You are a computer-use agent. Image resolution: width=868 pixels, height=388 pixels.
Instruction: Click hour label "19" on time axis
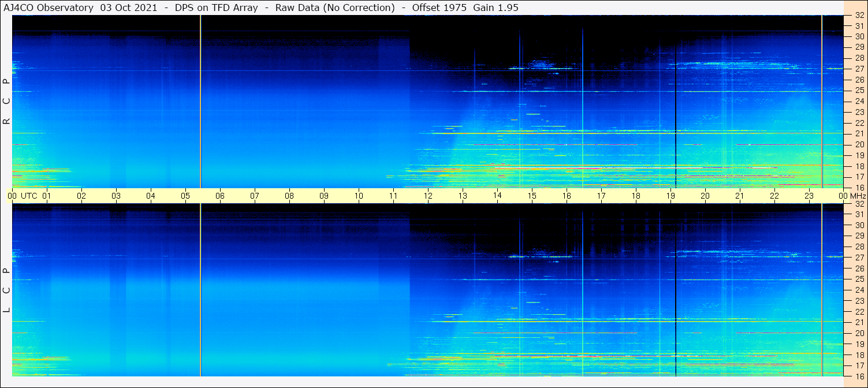coord(670,196)
